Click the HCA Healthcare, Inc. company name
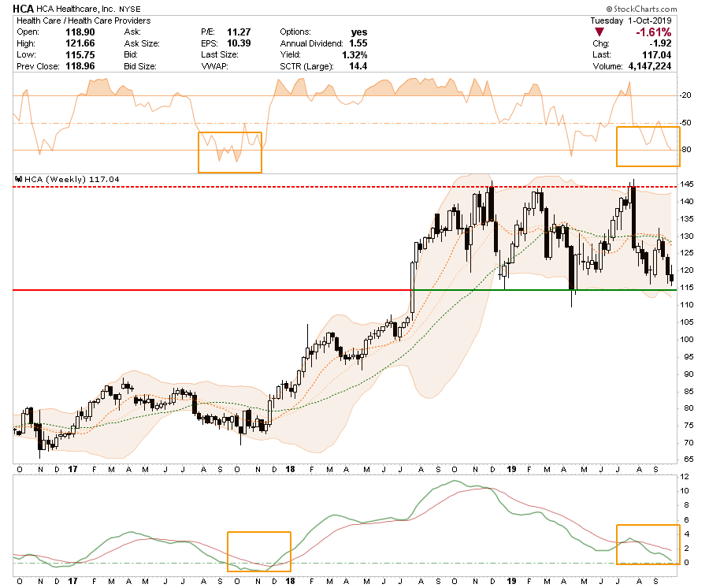 pos(76,9)
